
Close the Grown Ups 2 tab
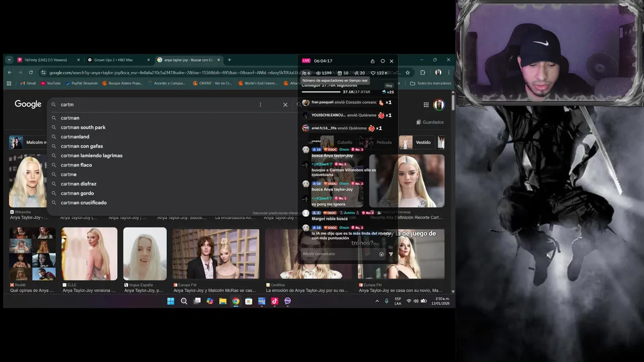[148, 60]
